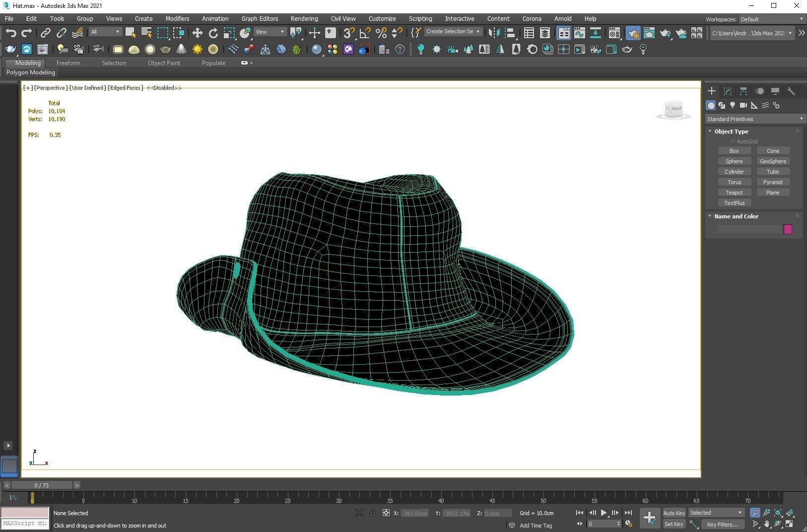Open Render Setup teapot gear icon

point(633,33)
